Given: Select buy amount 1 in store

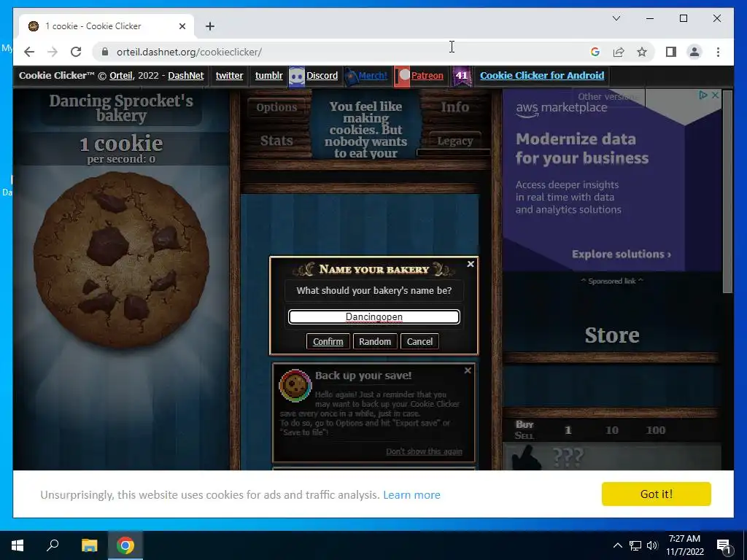Looking at the screenshot, I should pyautogui.click(x=568, y=430).
